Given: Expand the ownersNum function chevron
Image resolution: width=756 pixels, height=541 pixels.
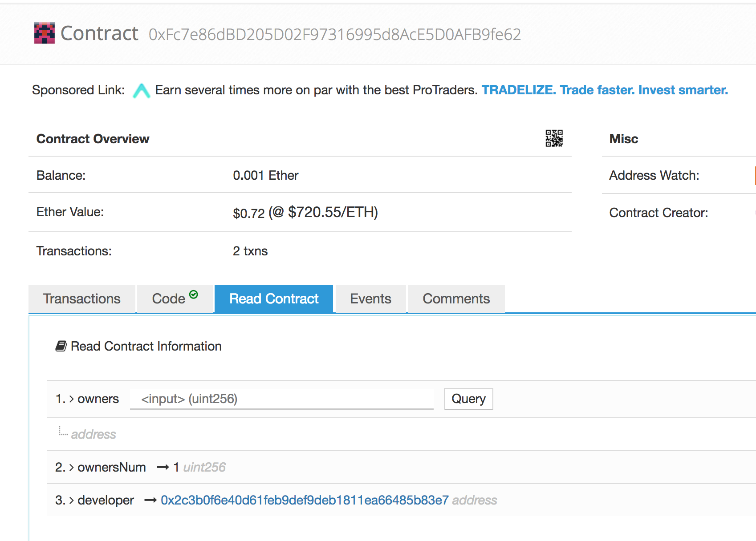Looking at the screenshot, I should coord(72,468).
